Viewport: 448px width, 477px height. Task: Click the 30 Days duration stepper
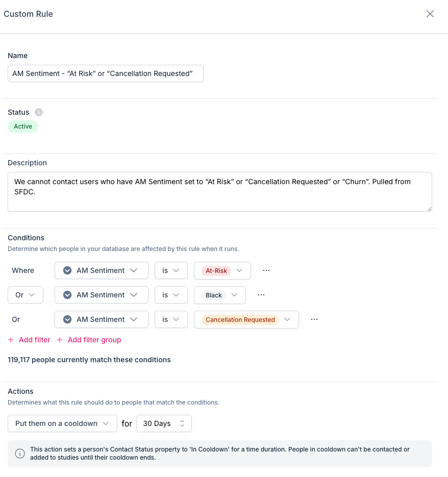[164, 423]
